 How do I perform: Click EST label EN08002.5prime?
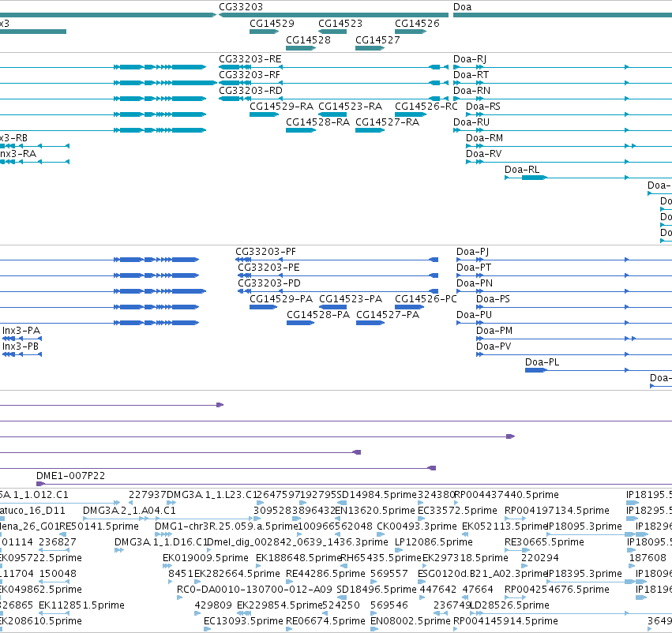pyautogui.click(x=411, y=621)
